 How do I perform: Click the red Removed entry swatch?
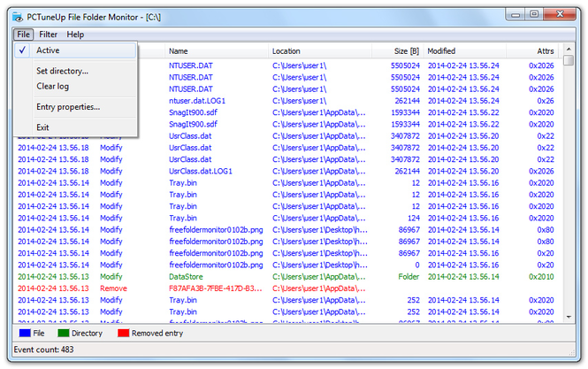coord(124,334)
